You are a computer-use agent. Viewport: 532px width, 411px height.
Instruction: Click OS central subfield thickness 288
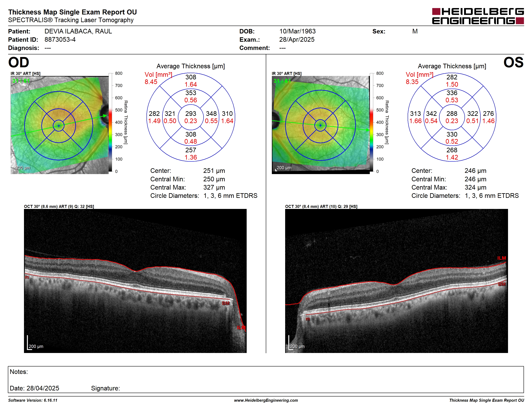coord(452,113)
